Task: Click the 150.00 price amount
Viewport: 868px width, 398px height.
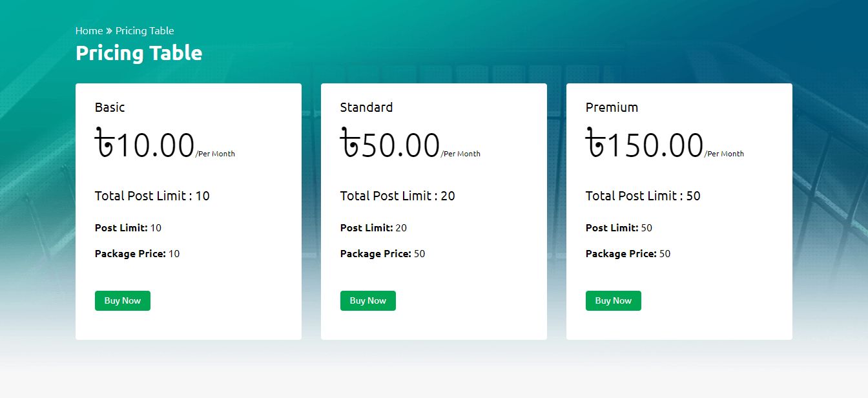Action: (x=655, y=145)
